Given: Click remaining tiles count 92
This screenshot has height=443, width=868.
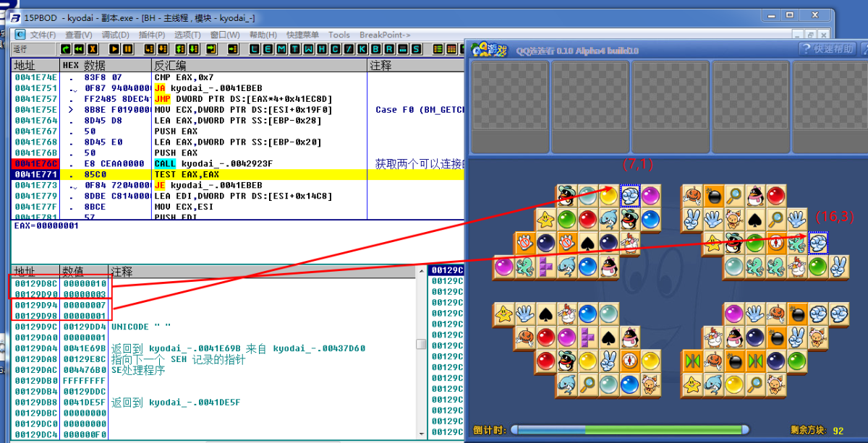Looking at the screenshot, I should pos(838,431).
